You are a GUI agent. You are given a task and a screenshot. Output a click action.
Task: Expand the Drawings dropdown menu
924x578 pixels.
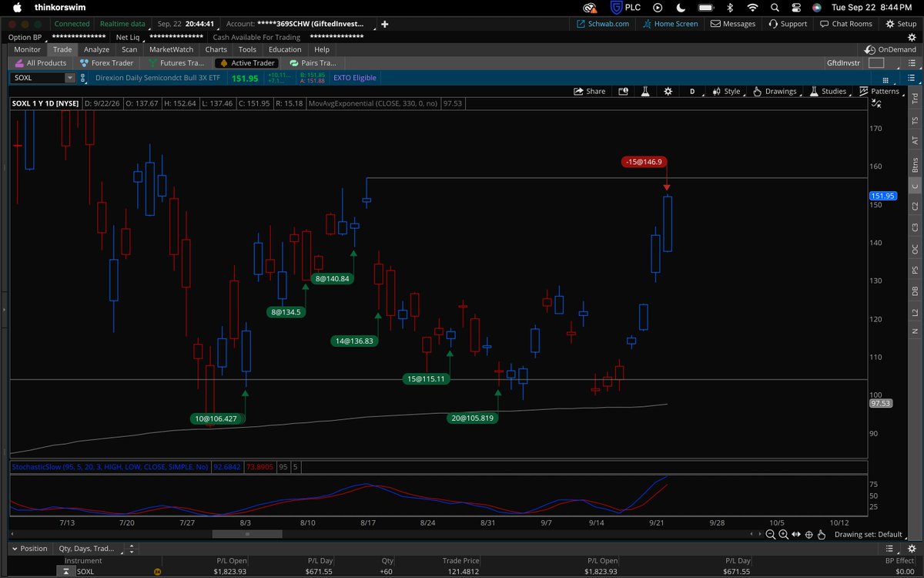coord(775,91)
